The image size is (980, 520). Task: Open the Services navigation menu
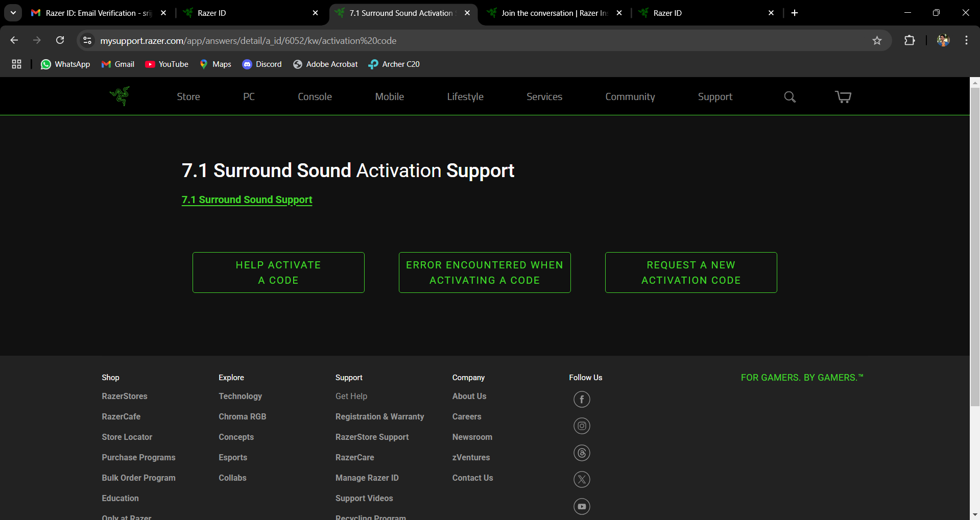[x=544, y=97]
